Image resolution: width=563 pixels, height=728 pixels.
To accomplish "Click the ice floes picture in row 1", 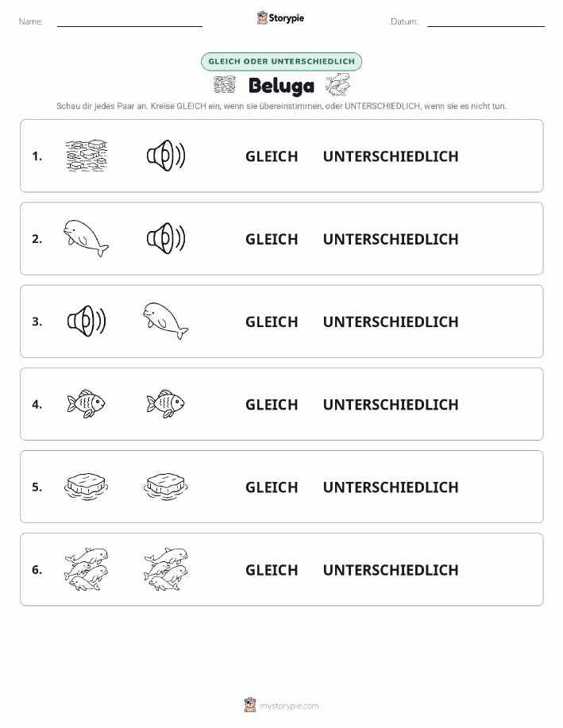I will point(87,156).
